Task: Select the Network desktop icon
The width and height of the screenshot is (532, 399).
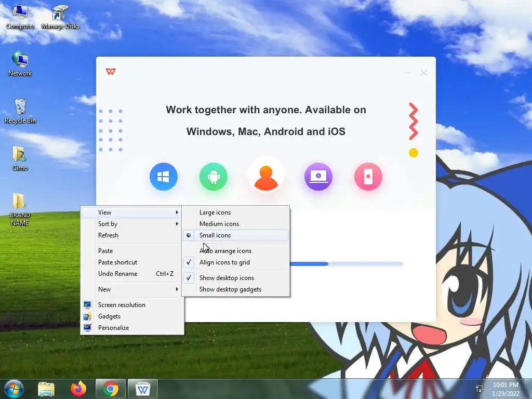Action: 20,64
